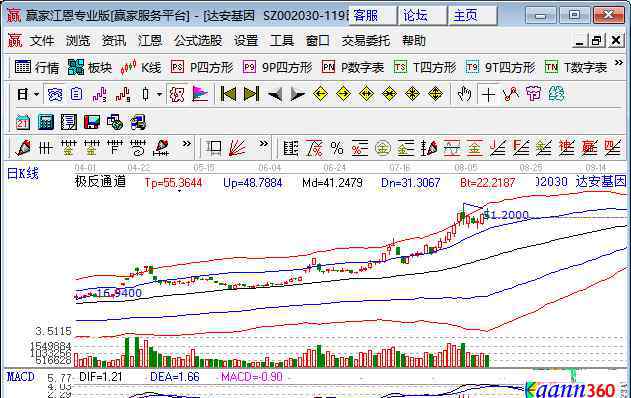
Task: Click the 主页 homepage button
Action: tap(472, 16)
